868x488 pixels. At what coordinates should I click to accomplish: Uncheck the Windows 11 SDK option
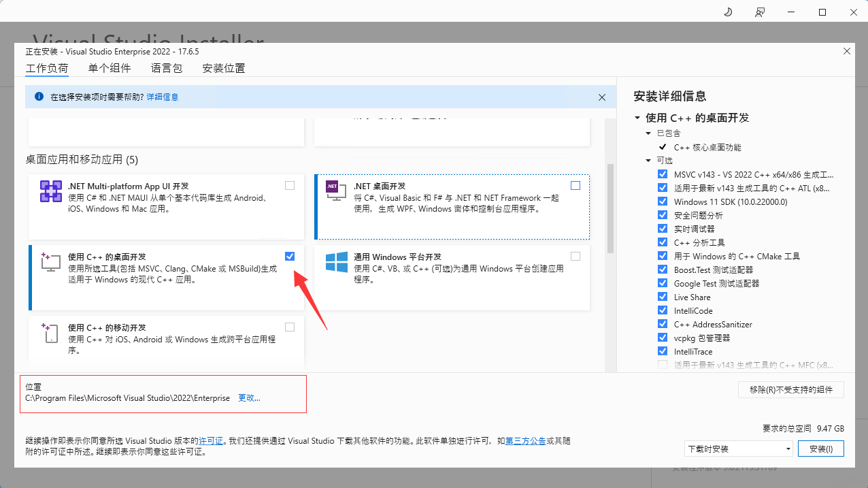coord(663,201)
